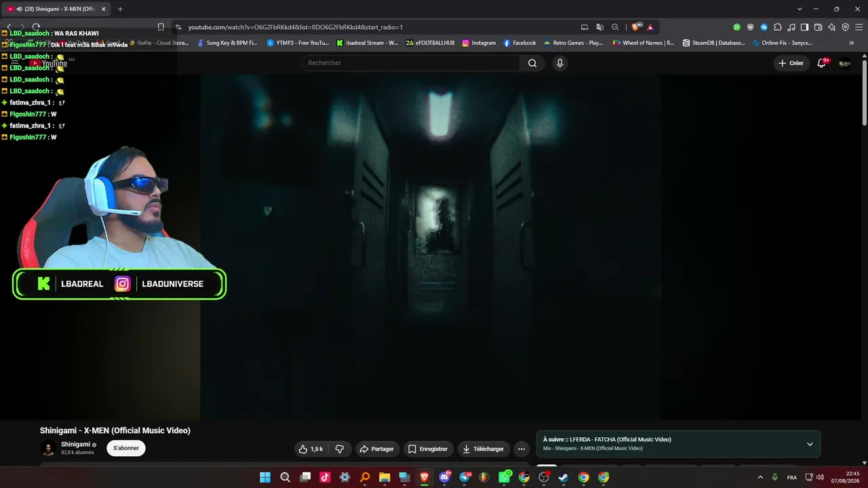The height and width of the screenshot is (488, 868).
Task: Open the browser extensions puzzle icon
Action: click(x=778, y=27)
